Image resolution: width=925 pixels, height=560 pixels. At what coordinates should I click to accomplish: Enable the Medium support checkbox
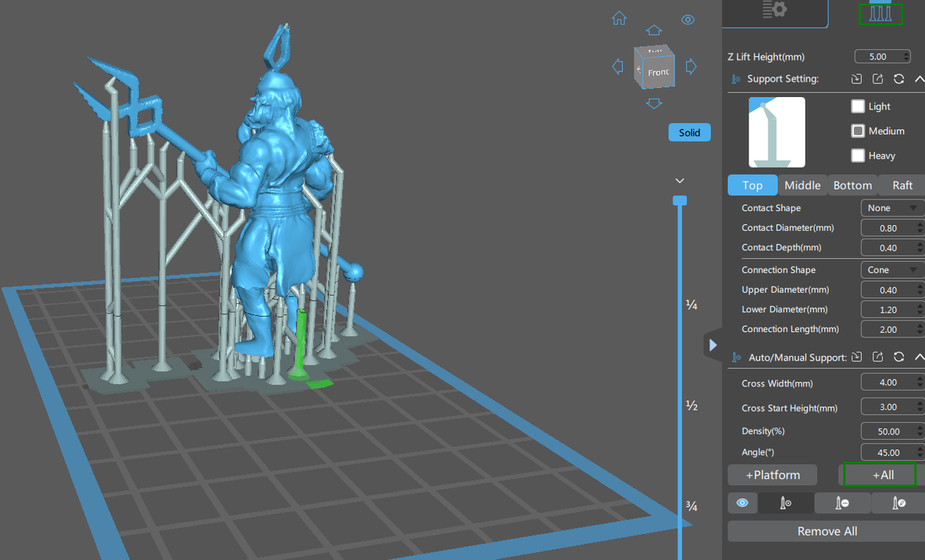(x=858, y=131)
